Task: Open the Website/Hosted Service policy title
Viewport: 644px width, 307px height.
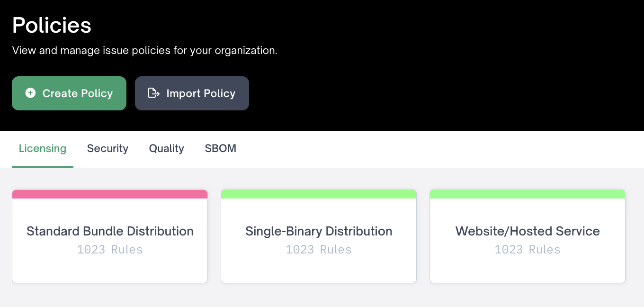Action: coord(528,231)
